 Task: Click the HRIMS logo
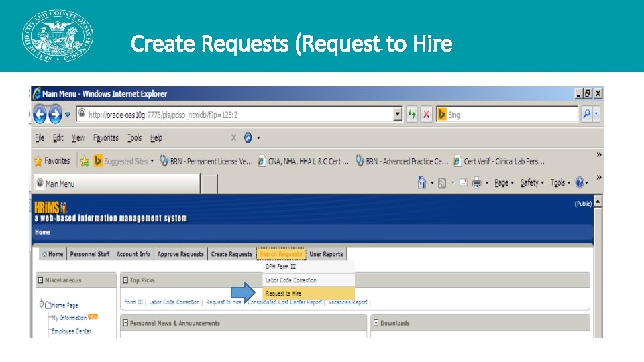[50, 207]
